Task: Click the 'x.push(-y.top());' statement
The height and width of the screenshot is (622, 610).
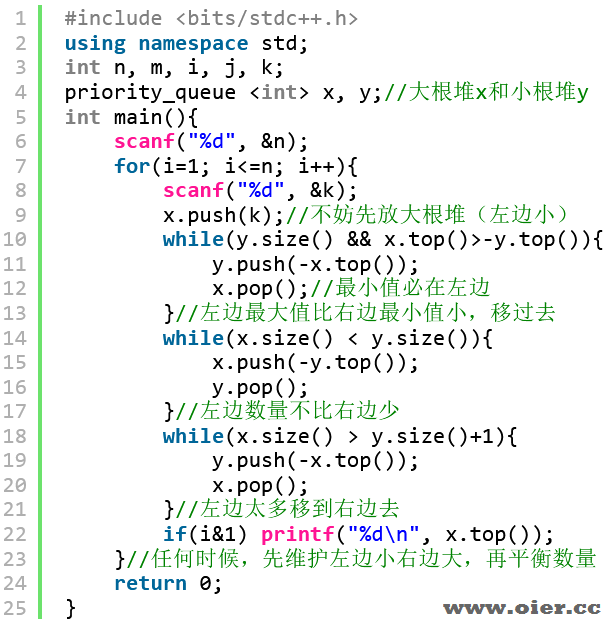Action: pos(315,363)
